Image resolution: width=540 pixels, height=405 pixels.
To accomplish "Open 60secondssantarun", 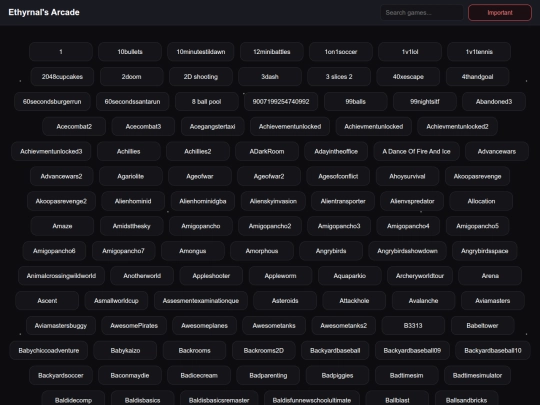I will [x=133, y=102].
